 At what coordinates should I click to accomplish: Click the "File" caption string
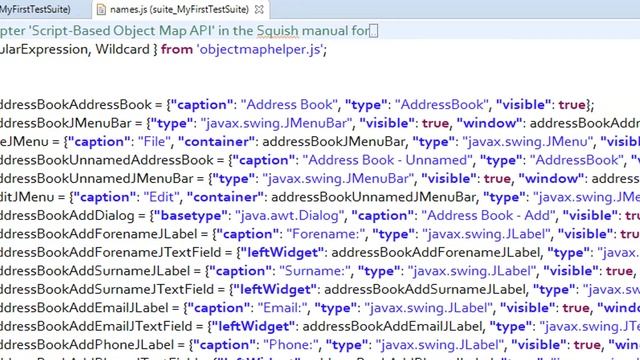click(x=154, y=142)
